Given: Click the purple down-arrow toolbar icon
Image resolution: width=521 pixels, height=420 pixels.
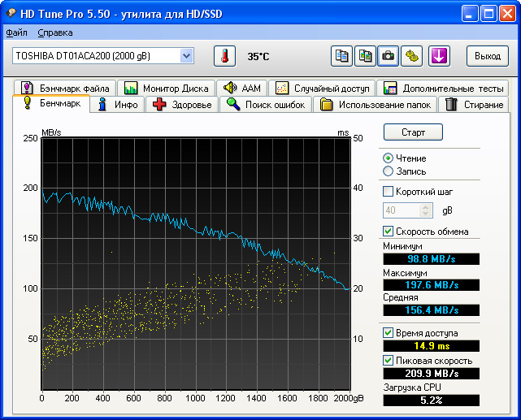Looking at the screenshot, I should (439, 56).
